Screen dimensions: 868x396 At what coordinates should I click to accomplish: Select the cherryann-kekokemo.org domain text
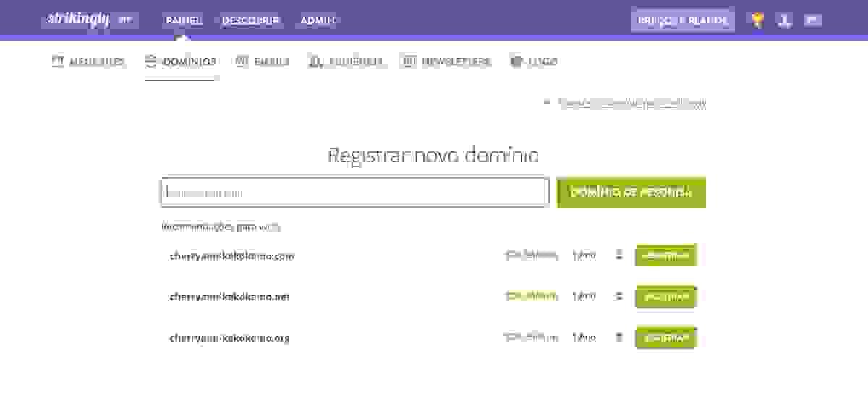pyautogui.click(x=230, y=337)
